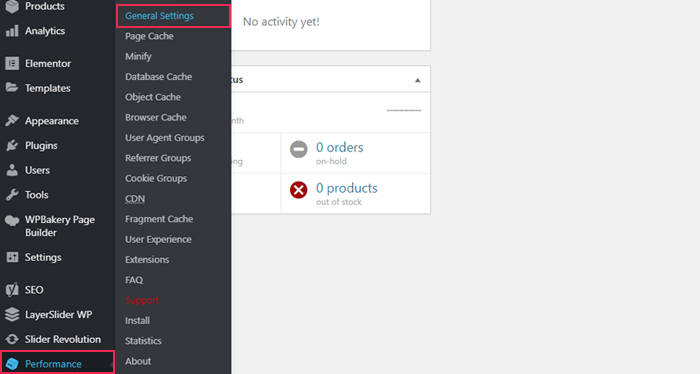Click the Slider Revolution refresh icon
Viewport: 700px width, 374px height.
(x=12, y=339)
